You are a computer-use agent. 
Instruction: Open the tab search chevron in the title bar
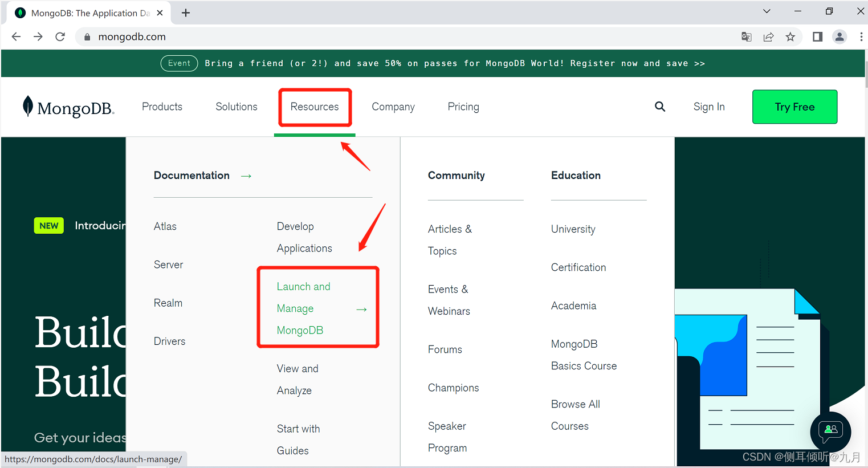point(767,11)
